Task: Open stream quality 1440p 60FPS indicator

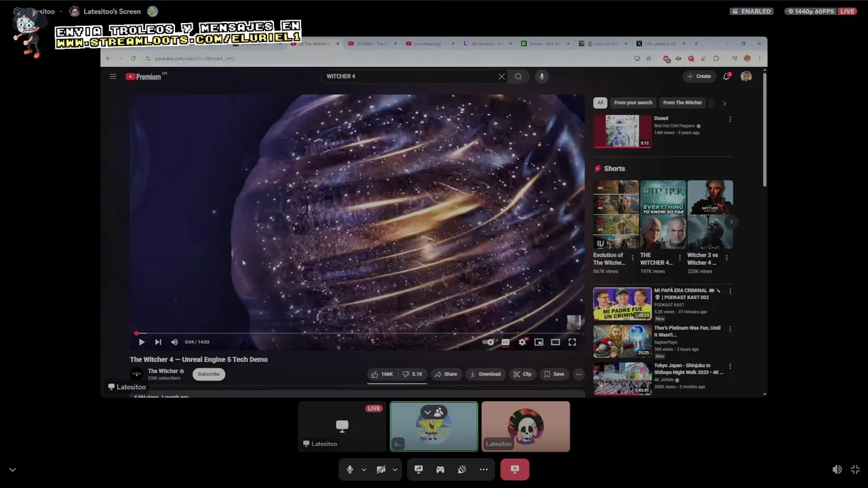Action: click(810, 12)
